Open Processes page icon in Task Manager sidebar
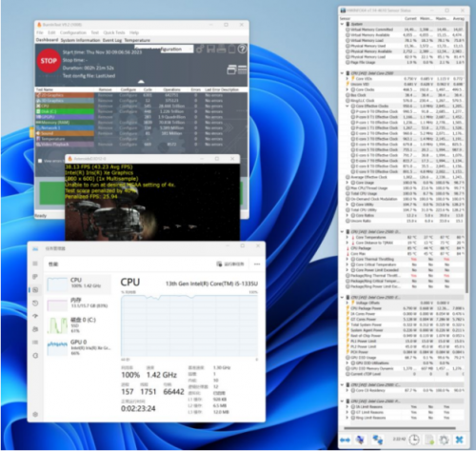The width and height of the screenshot is (476, 451). pyautogui.click(x=35, y=277)
